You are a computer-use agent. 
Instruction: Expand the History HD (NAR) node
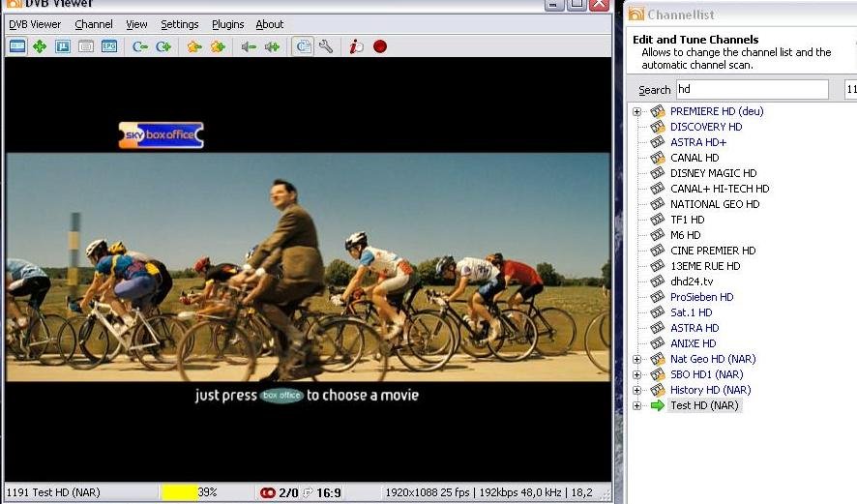pos(636,391)
